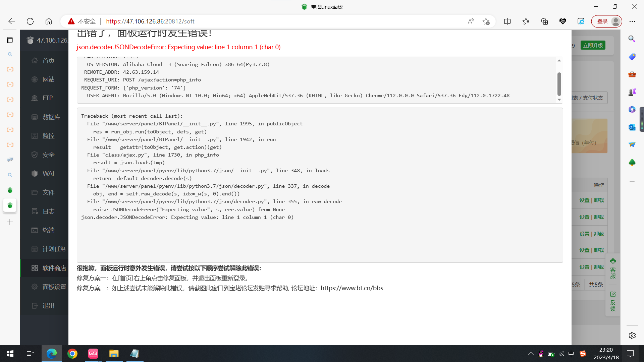Screen dimensions: 644x362
Task: Add this page to favorites
Action: [486, 21]
